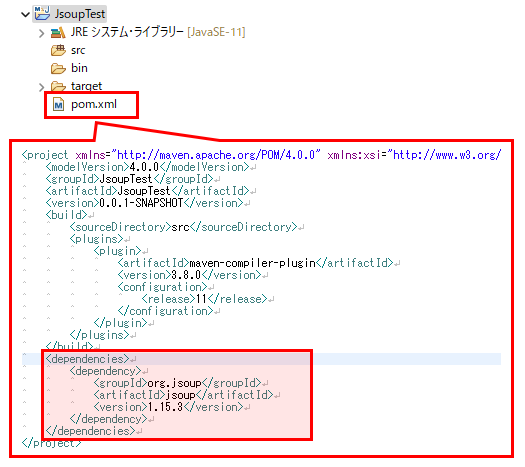Expand the JRE system library node
525x467 pixels.
41,33
